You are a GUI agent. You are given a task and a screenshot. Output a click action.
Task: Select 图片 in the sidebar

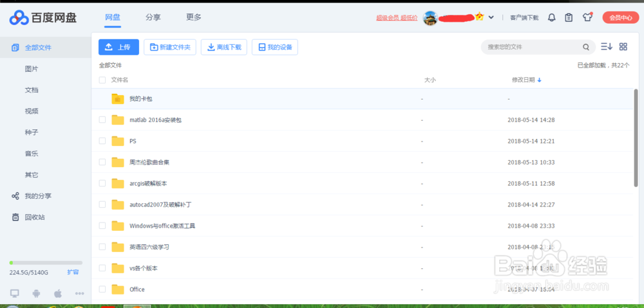[32, 69]
